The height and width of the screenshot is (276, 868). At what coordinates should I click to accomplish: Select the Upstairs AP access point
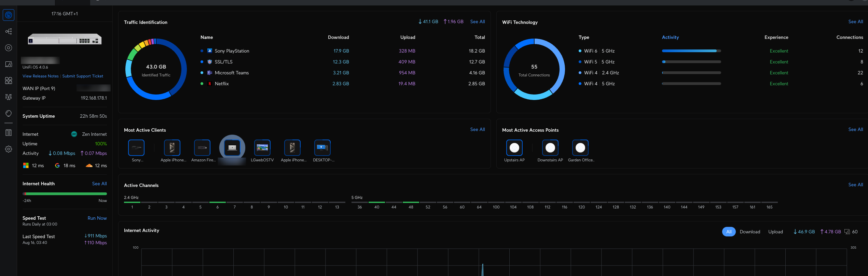514,148
